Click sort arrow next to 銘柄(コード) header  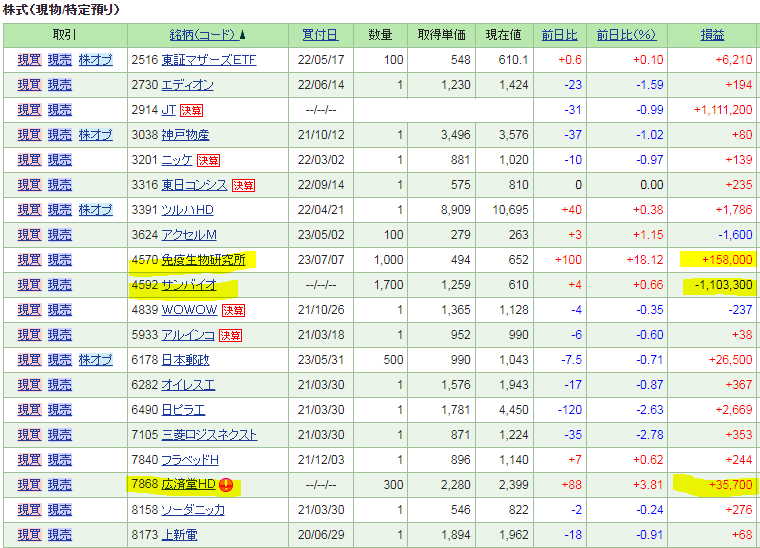click(x=243, y=35)
